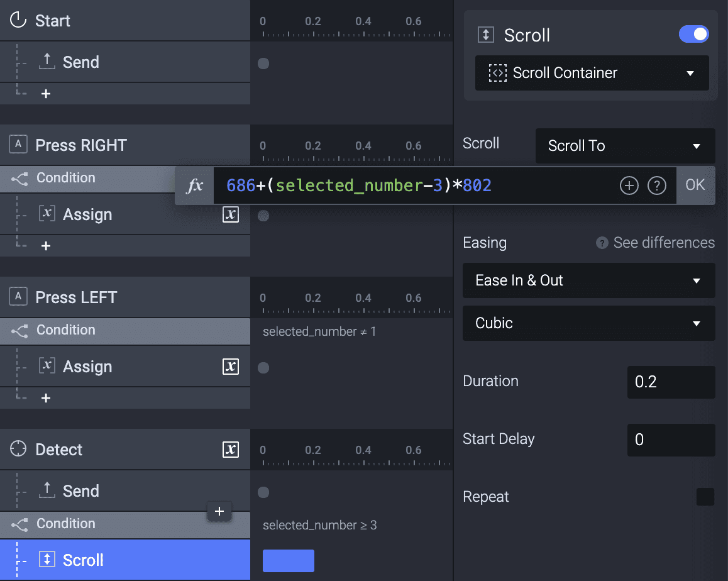Add a response under Press LEFT
728x581 pixels.
[45, 398]
